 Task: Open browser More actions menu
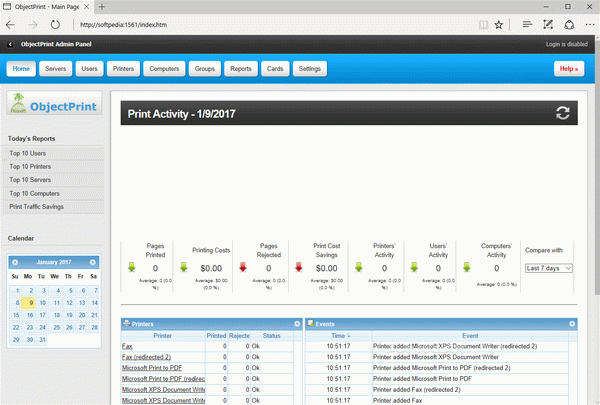590,25
